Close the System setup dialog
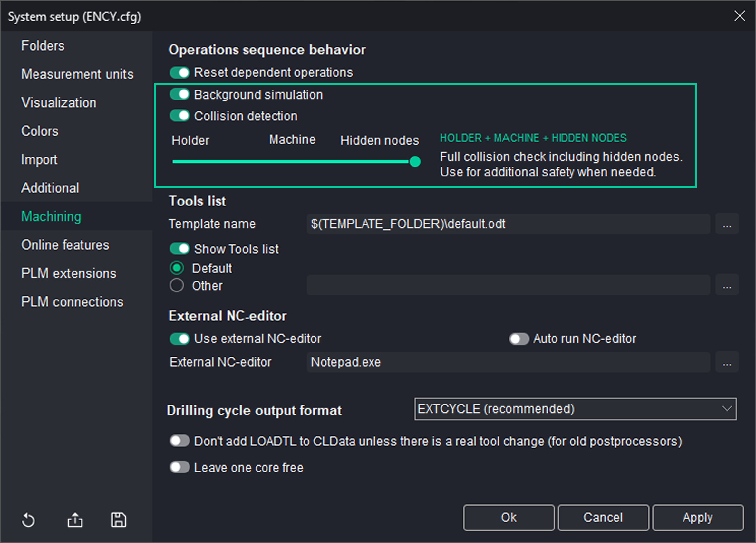 click(x=739, y=16)
